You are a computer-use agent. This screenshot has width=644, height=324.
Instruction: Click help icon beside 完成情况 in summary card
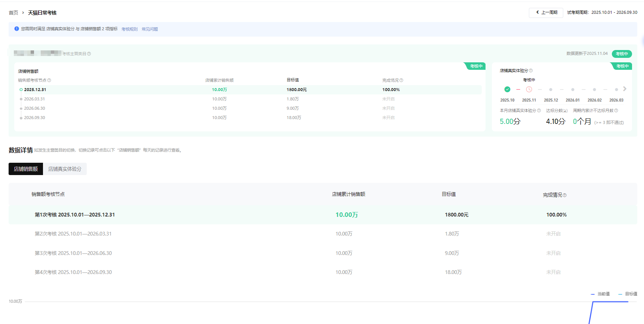pos(401,80)
